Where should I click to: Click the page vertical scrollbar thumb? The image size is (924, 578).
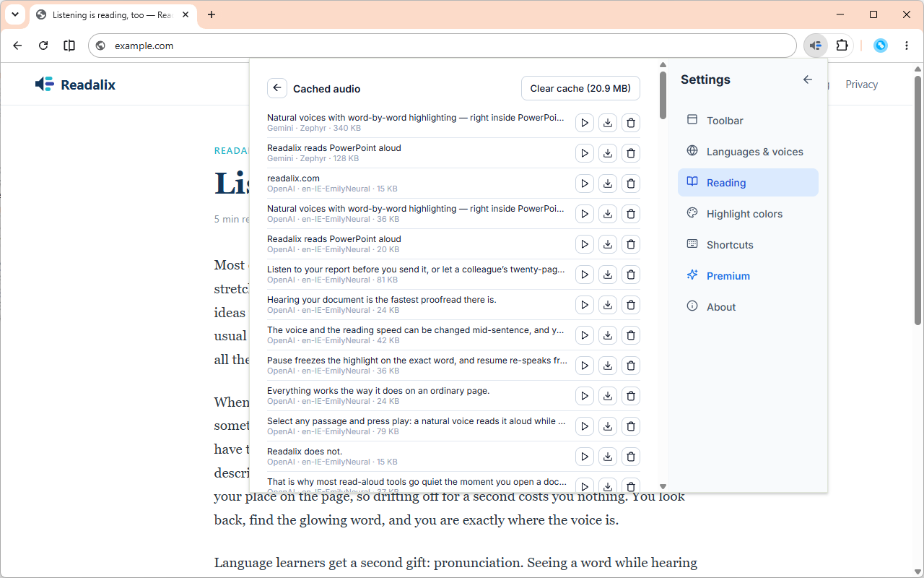tap(918, 200)
